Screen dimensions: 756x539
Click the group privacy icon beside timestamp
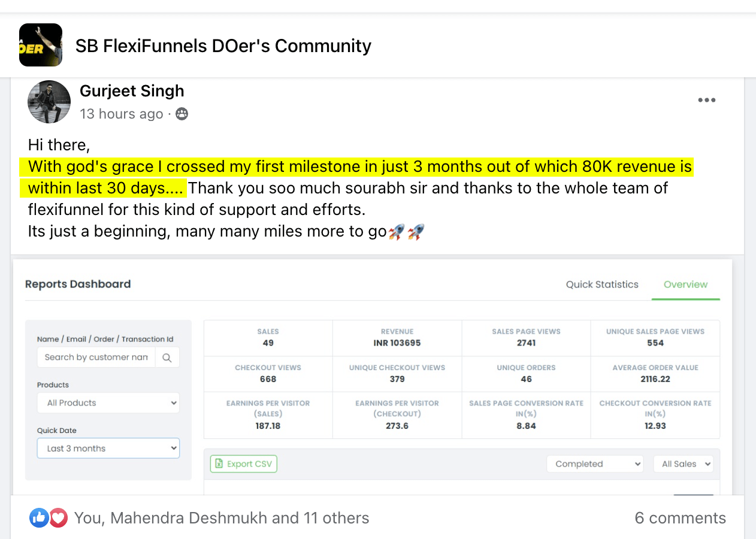tap(182, 114)
